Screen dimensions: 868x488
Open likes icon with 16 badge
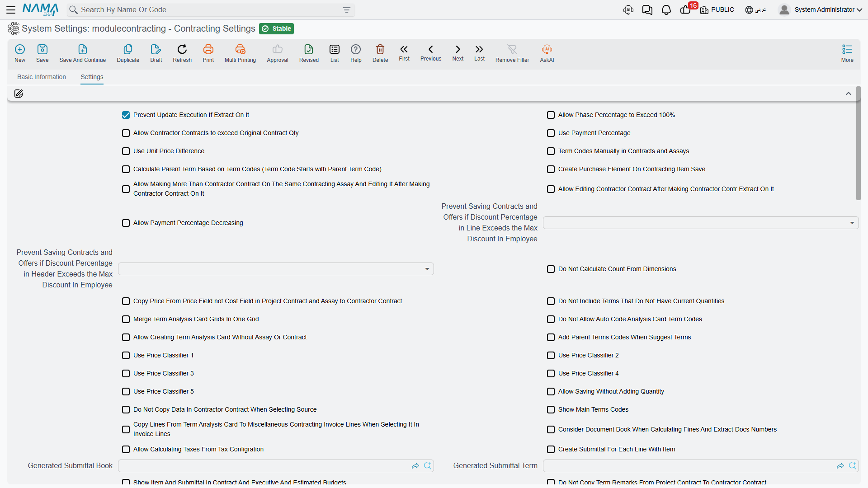[x=685, y=10]
